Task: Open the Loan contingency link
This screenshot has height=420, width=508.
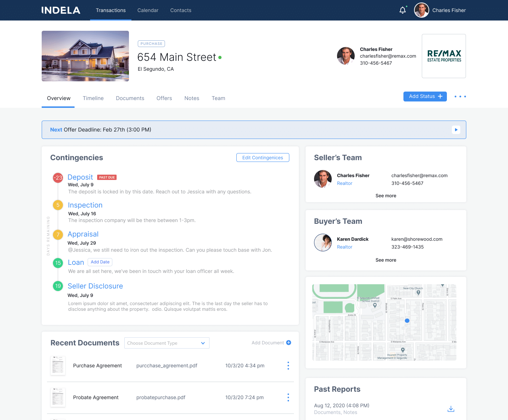Action: (76, 262)
